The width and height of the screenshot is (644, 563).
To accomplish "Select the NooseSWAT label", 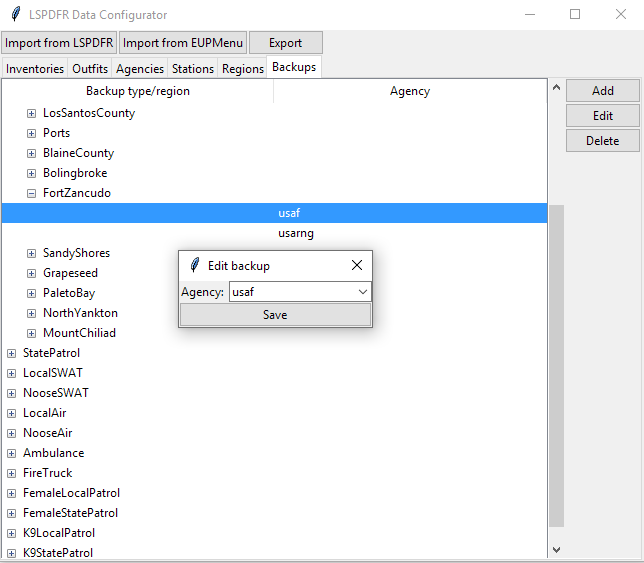I will 56,393.
